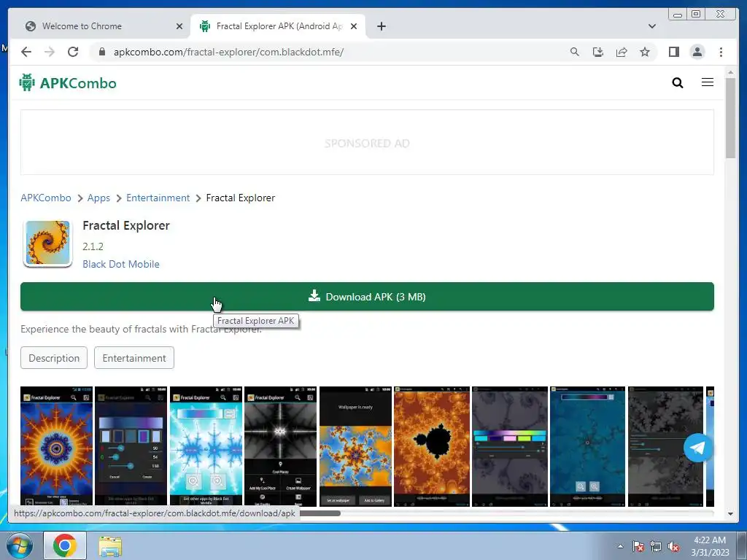747x560 pixels.
Task: Open the color sliders screenshot thumbnail
Action: [131, 446]
